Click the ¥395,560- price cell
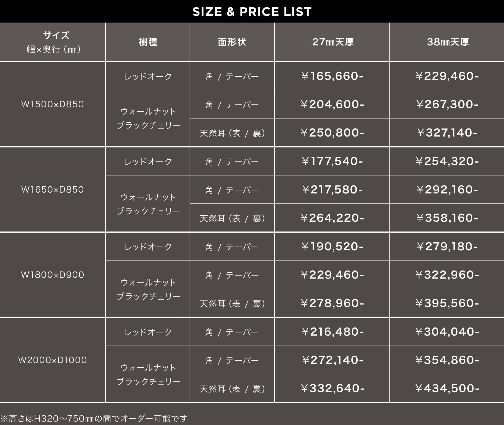 pos(447,303)
